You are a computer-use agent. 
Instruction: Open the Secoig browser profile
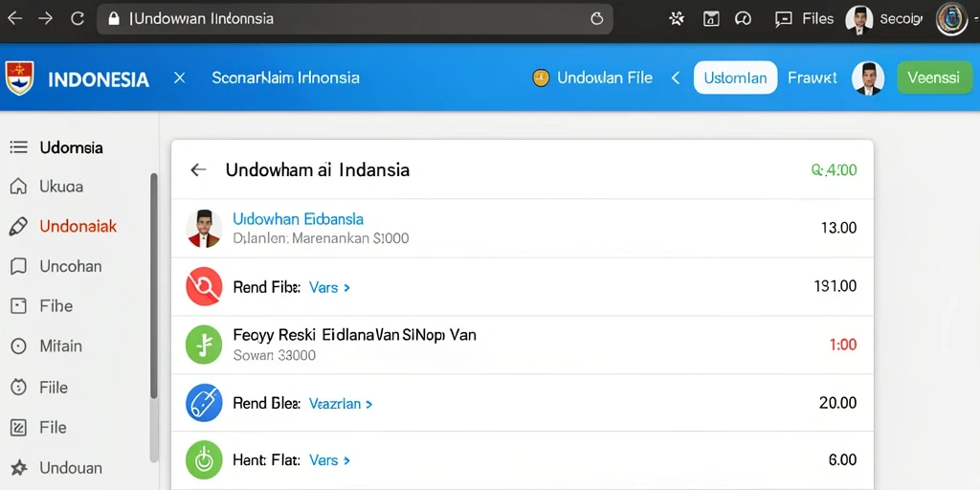pyautogui.click(x=884, y=19)
